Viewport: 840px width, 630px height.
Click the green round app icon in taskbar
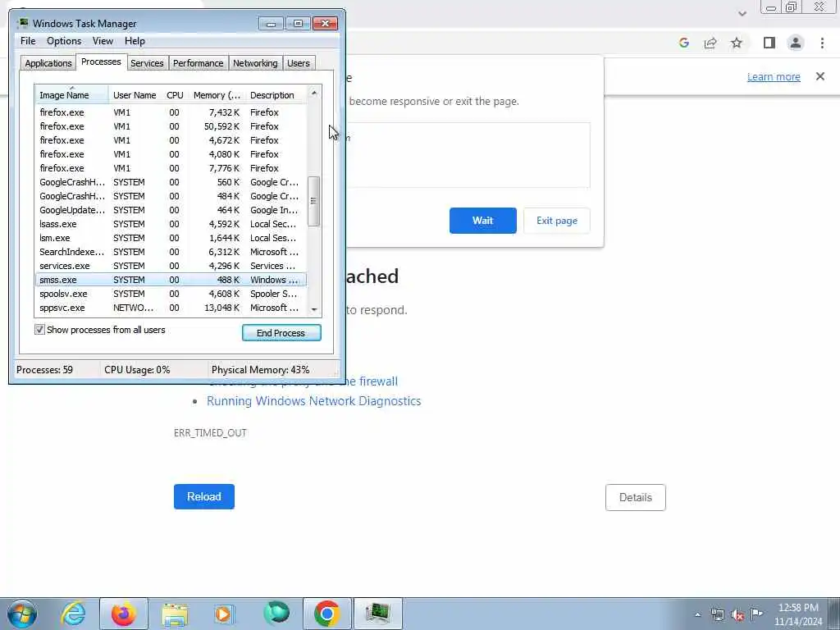[276, 613]
